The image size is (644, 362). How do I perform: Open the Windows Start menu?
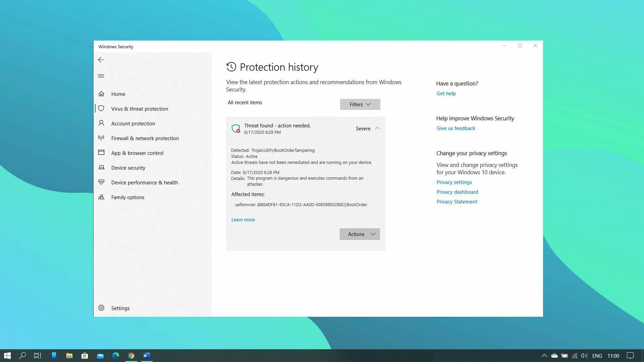click(7, 356)
